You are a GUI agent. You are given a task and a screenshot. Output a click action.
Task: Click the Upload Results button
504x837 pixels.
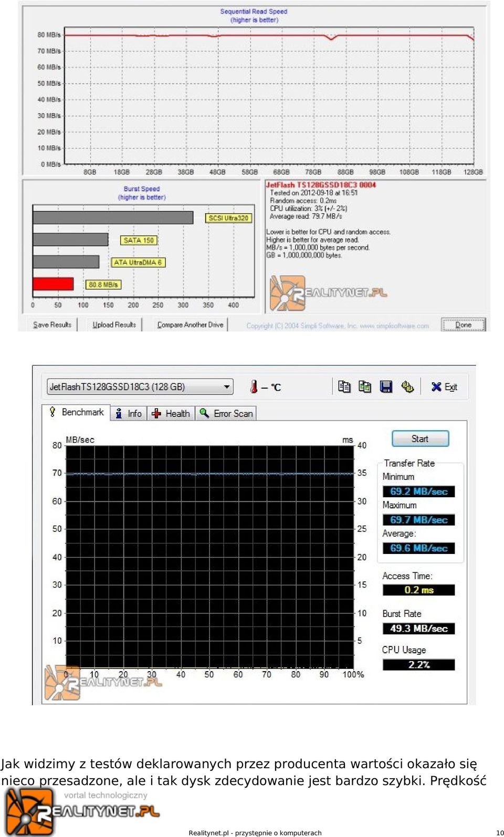point(114,325)
